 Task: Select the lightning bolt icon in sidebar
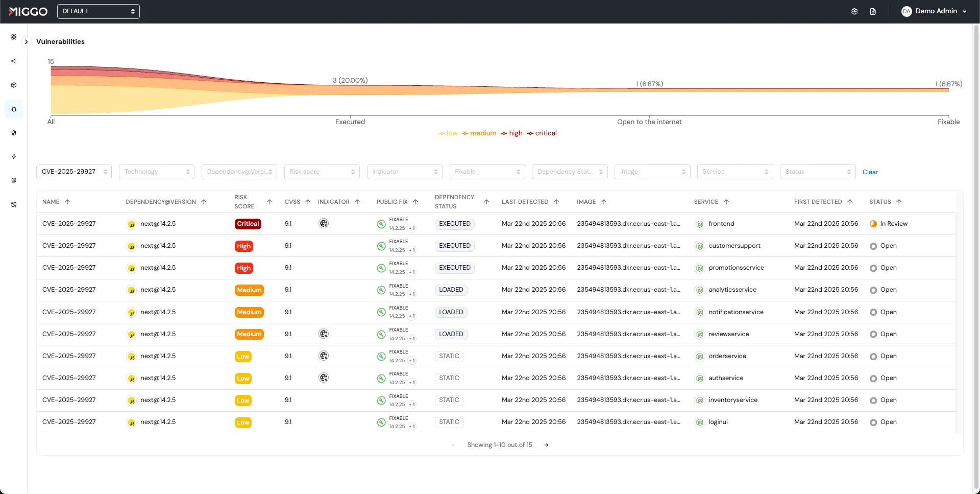click(x=14, y=157)
